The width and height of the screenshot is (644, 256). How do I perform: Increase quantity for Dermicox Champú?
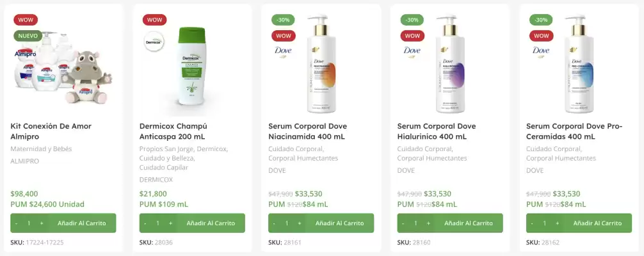click(170, 223)
